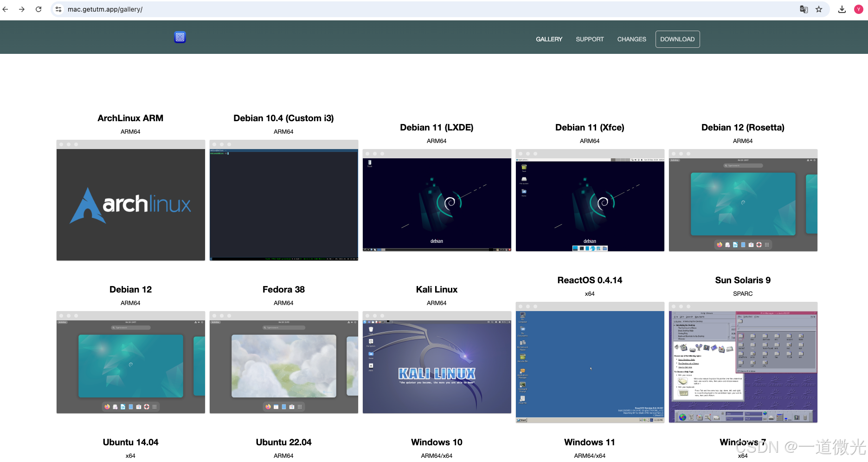The height and width of the screenshot is (462, 868).
Task: Open the SUPPORT nav item
Action: pyautogui.click(x=590, y=39)
